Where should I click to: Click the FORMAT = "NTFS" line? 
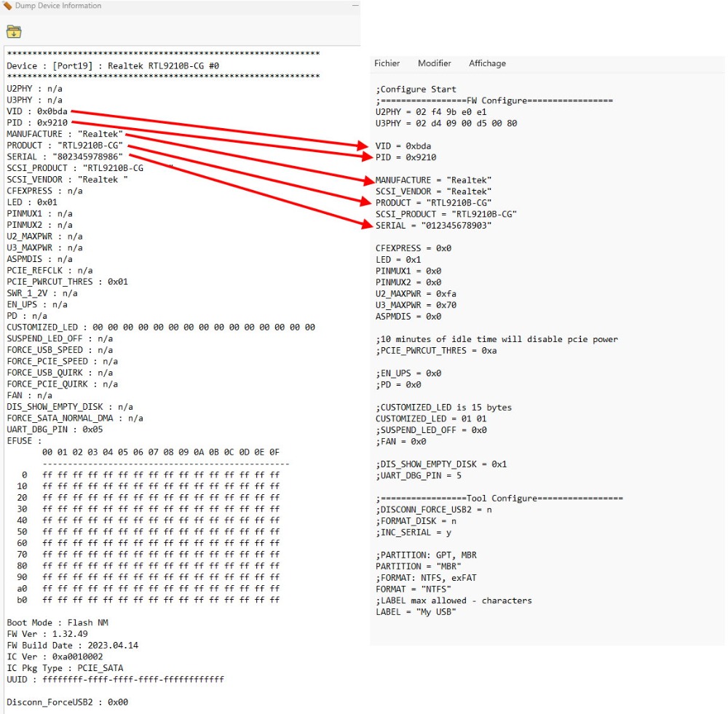click(x=413, y=589)
